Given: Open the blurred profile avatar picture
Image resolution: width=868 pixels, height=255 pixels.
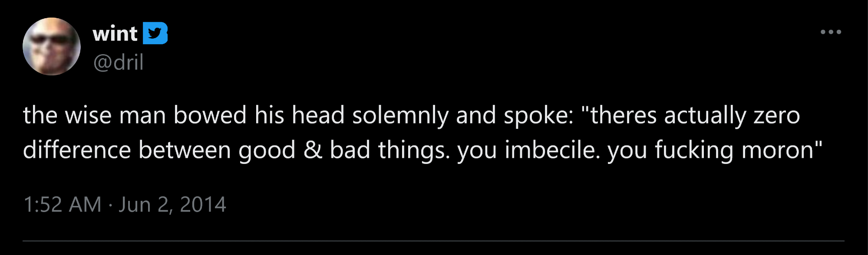Looking at the screenshot, I should [x=51, y=46].
